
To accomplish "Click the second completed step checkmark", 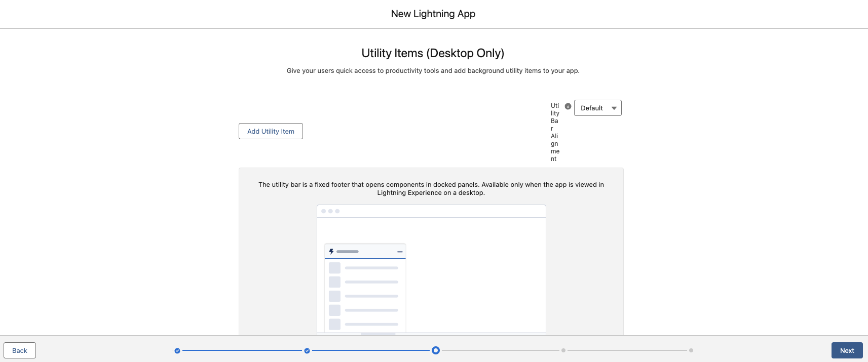I will coord(307,350).
